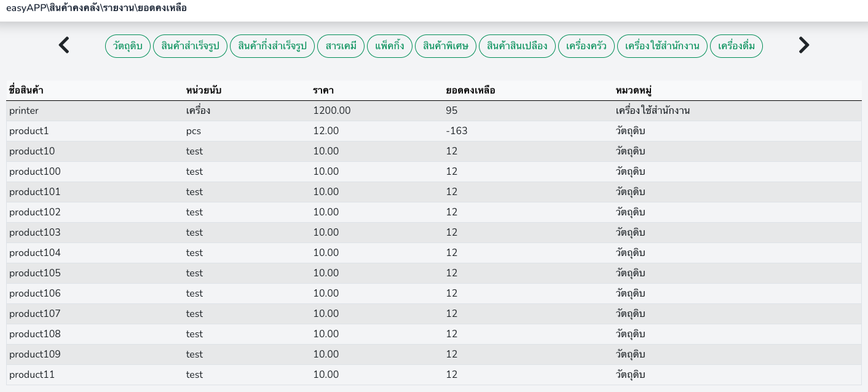Click the left arrow to scroll categories

(x=64, y=46)
